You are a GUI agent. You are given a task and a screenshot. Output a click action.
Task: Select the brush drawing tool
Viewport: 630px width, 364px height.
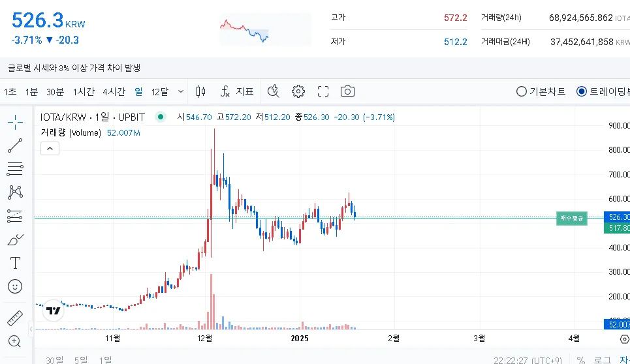[x=14, y=240]
